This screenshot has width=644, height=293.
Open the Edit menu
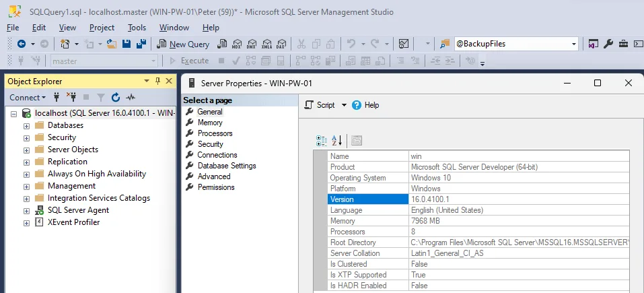(39, 28)
